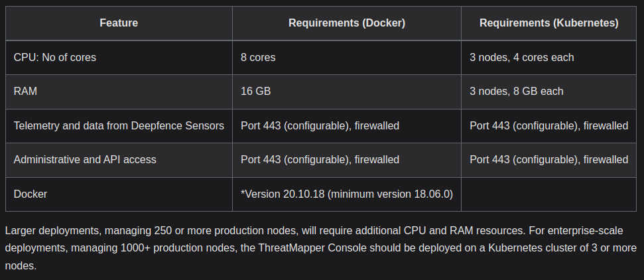
Task: Click the RAM row label
Action: point(119,92)
